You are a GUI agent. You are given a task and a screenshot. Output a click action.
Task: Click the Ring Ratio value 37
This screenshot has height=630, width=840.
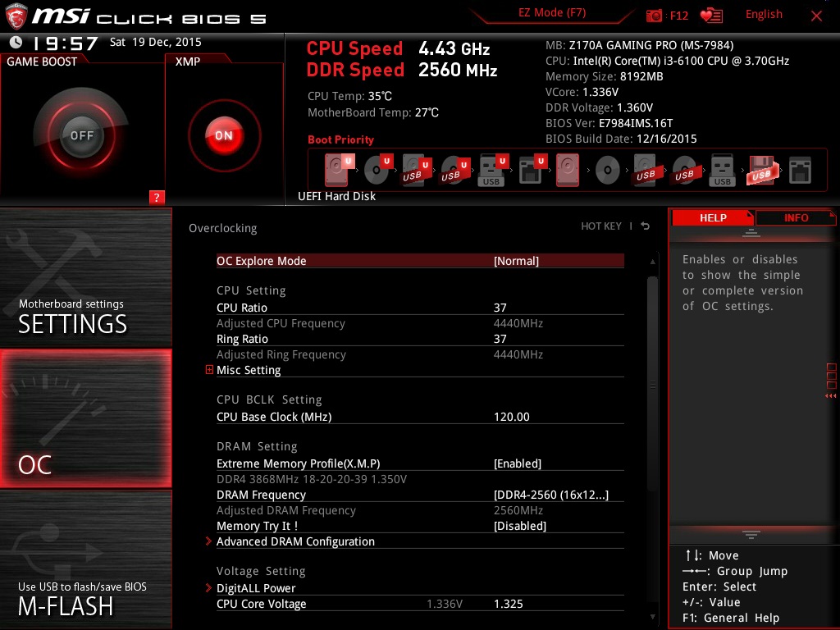[500, 339]
